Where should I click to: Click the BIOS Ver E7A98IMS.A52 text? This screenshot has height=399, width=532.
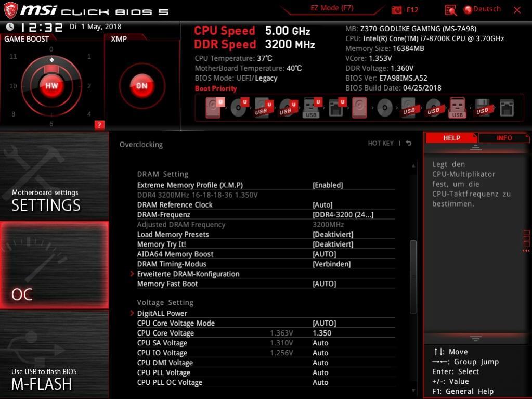386,78
